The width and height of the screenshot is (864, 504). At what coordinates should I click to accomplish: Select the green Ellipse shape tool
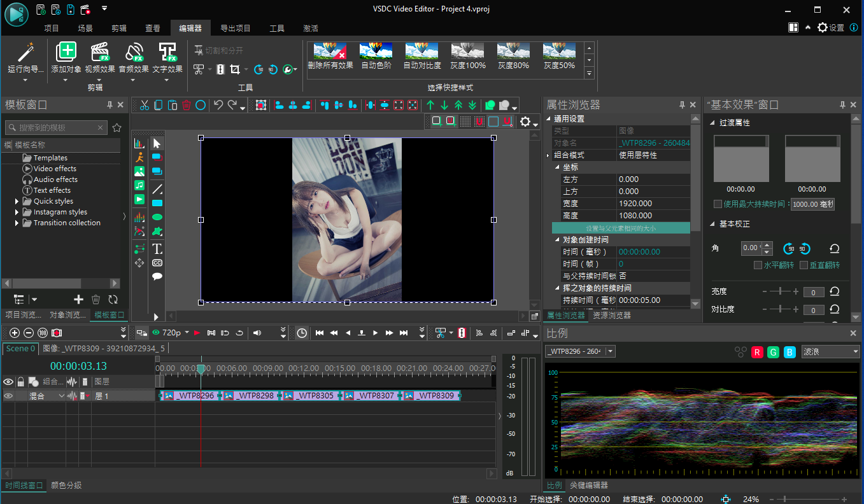pyautogui.click(x=157, y=217)
